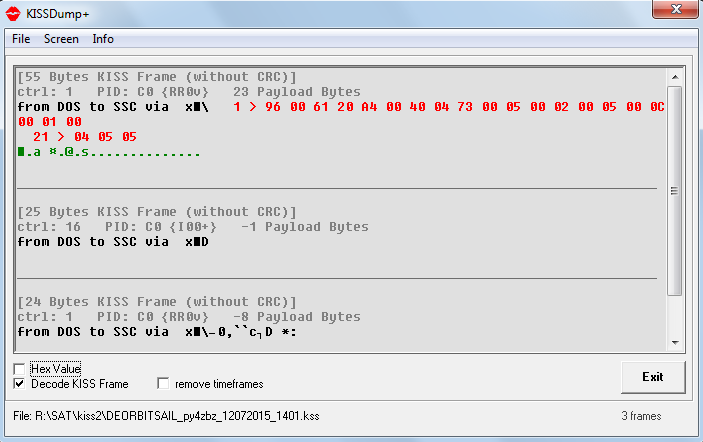
Task: Click the '[55 Bytes KISS Frame (without CRC)]' header
Action: pyautogui.click(x=156, y=77)
